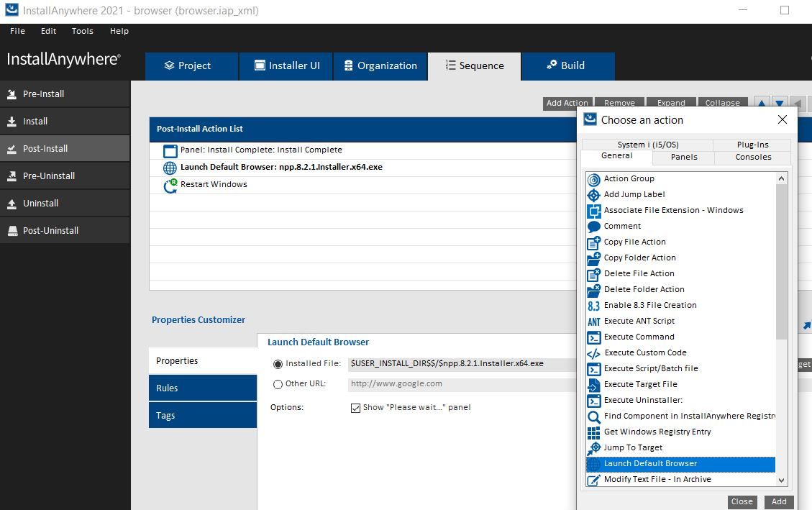
Task: Go to the Pre-Install sequence
Action: tap(65, 94)
